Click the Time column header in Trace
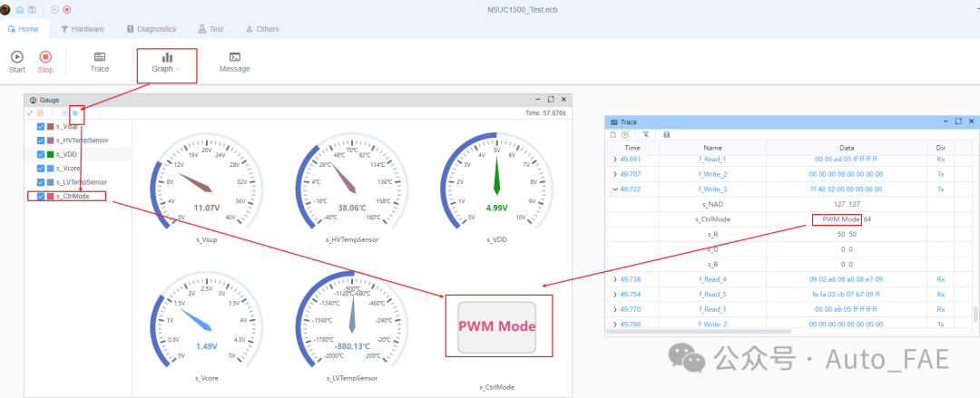This screenshot has height=398, width=980. 632,148
